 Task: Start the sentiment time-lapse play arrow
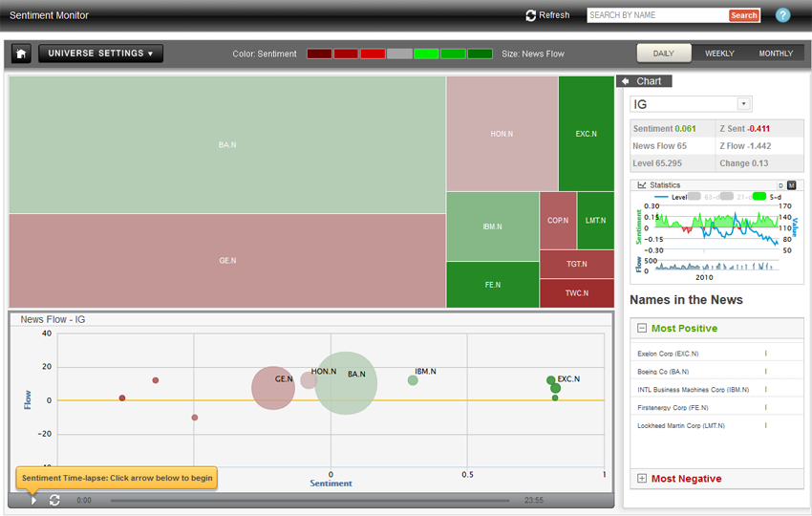pos(33,501)
